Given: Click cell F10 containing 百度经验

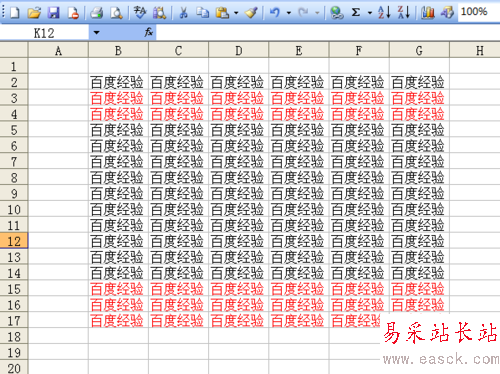Looking at the screenshot, I should tap(359, 209).
